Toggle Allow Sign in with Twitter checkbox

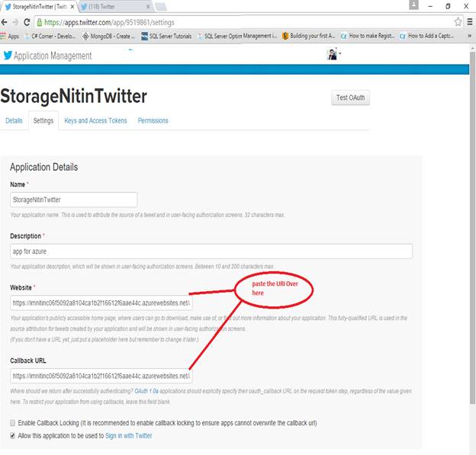coord(12,436)
